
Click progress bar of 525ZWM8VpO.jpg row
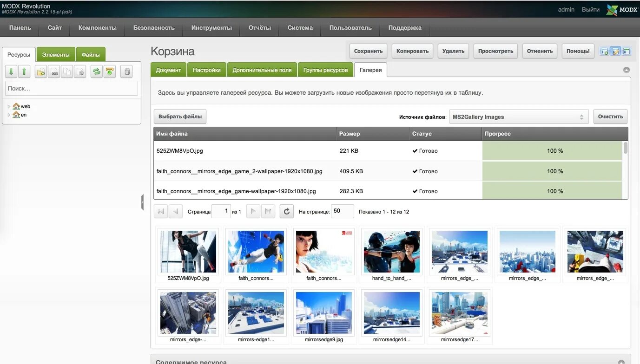point(552,151)
